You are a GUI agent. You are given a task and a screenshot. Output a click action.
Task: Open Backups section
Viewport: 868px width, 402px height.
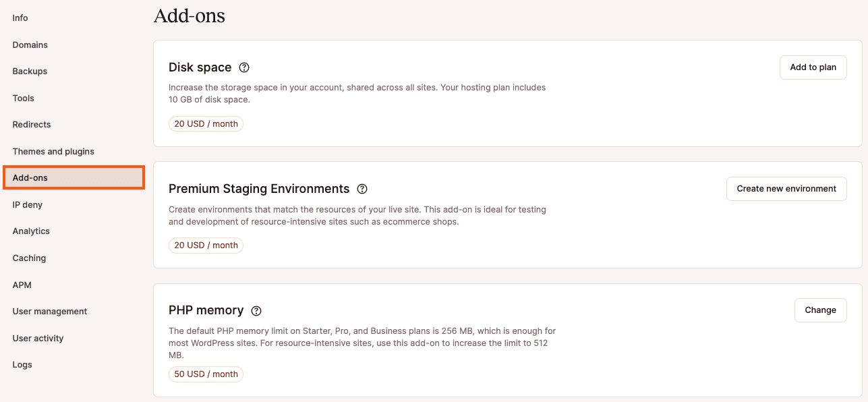[30, 71]
